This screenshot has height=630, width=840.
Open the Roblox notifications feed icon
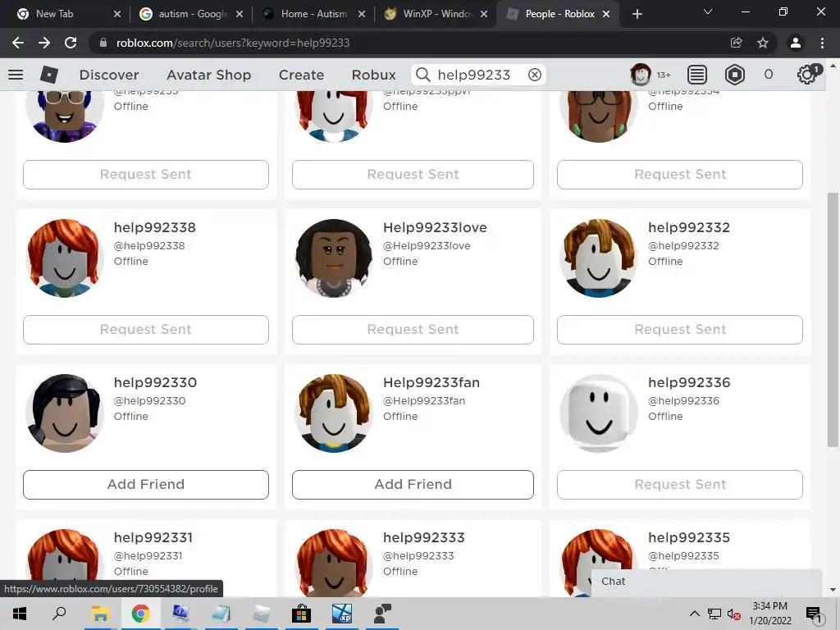click(697, 75)
